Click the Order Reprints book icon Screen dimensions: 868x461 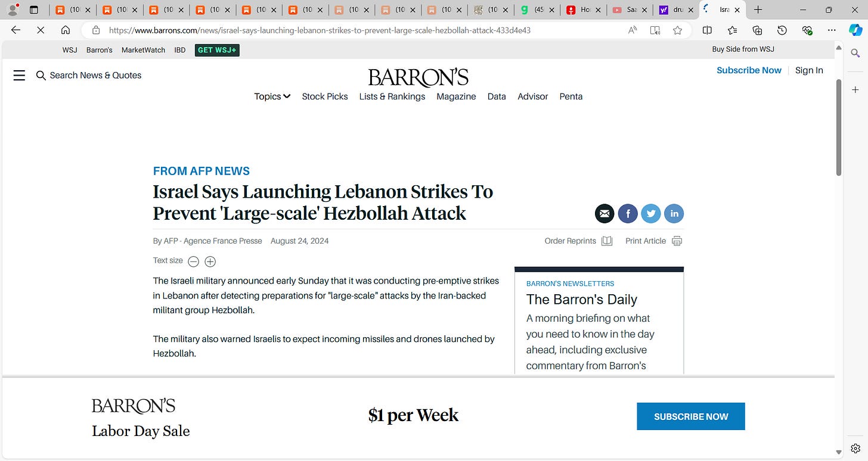click(x=607, y=241)
